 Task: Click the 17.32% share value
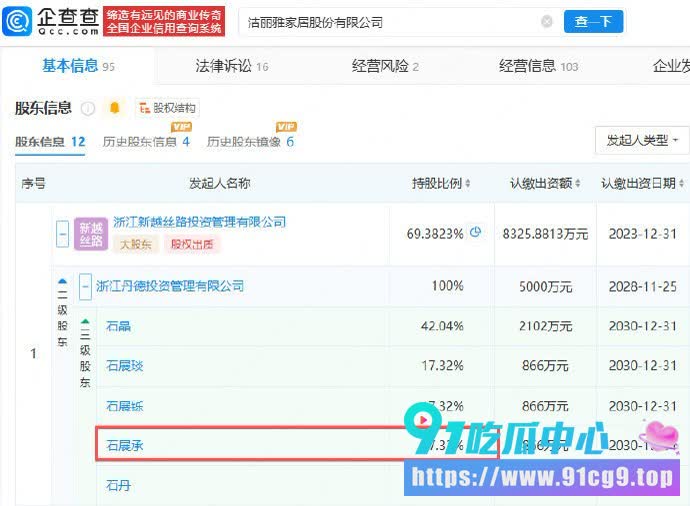coord(442,366)
